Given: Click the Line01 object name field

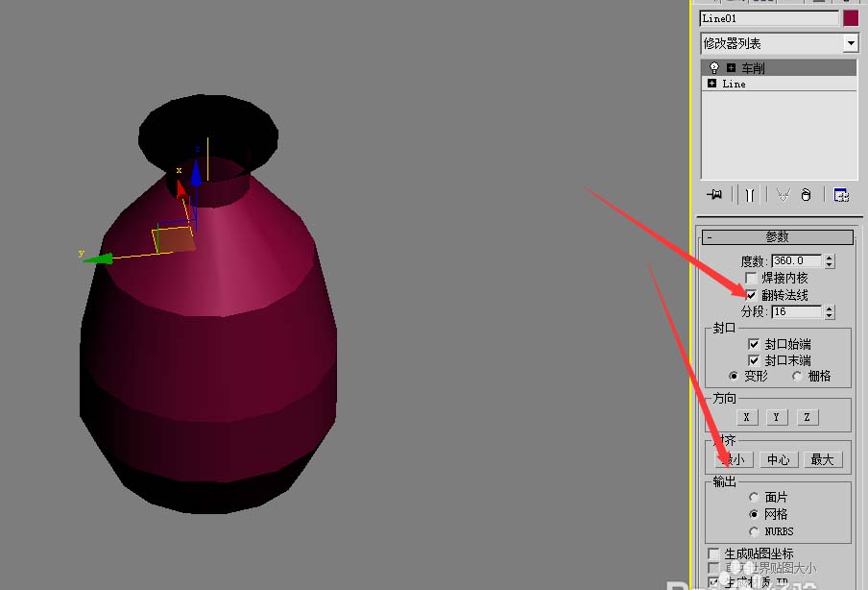Looking at the screenshot, I should pyautogui.click(x=769, y=18).
